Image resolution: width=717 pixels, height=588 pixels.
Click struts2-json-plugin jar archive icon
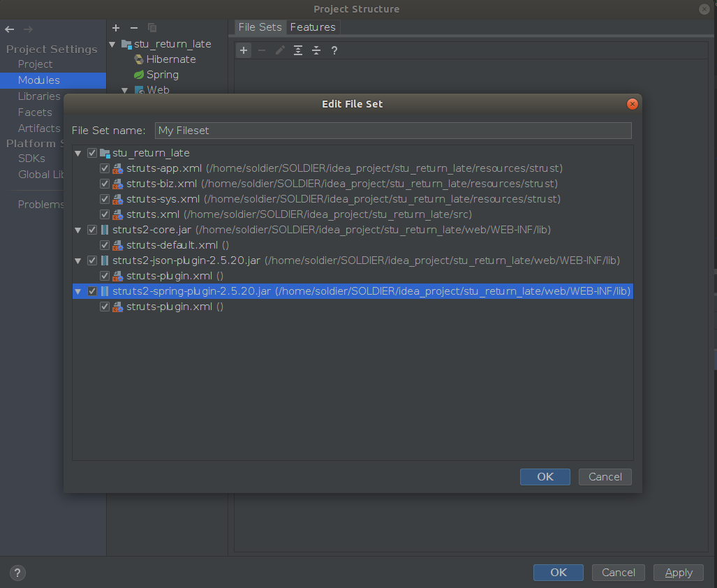tap(105, 260)
